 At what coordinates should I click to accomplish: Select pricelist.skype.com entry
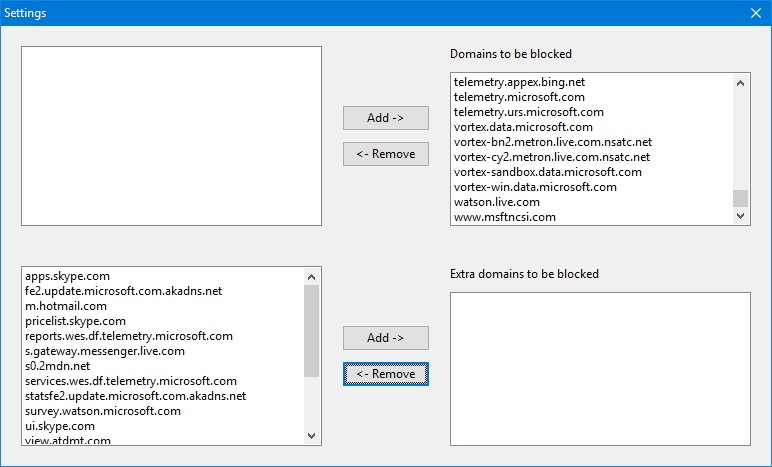pyautogui.click(x=75, y=321)
